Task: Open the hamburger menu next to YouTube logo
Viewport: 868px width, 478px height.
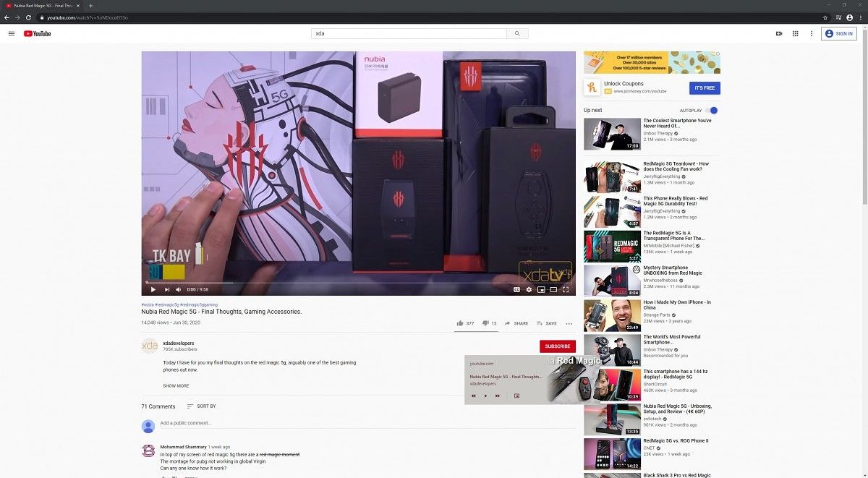Action: (11, 33)
